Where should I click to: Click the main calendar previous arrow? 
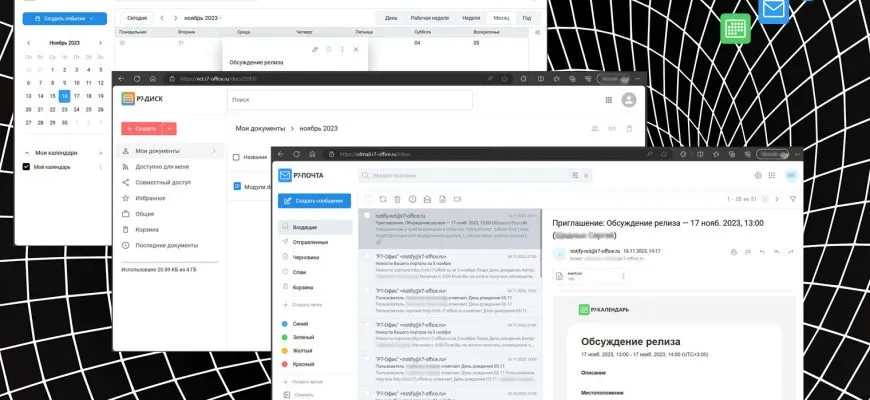click(x=162, y=18)
